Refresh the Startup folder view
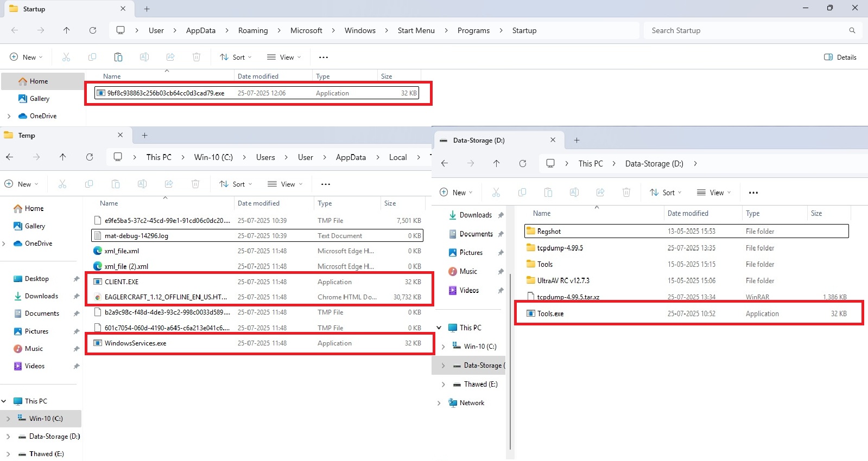868x461 pixels. coord(93,30)
